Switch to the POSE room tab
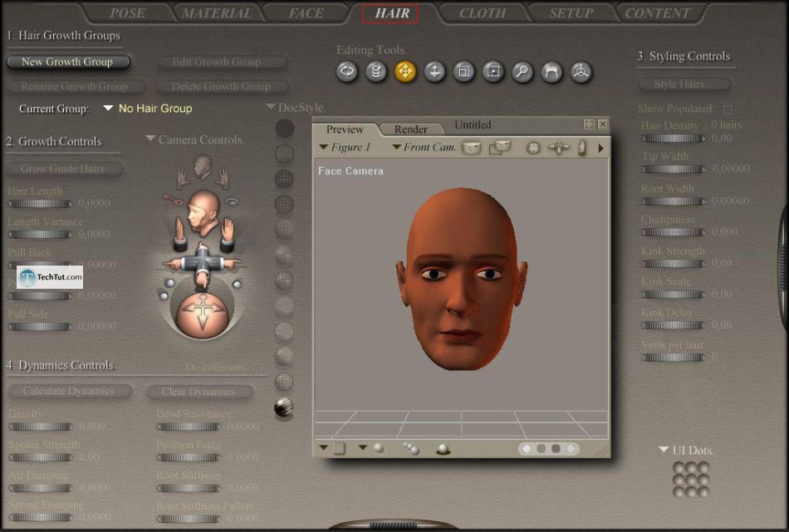The height and width of the screenshot is (532, 789). pyautogui.click(x=128, y=13)
